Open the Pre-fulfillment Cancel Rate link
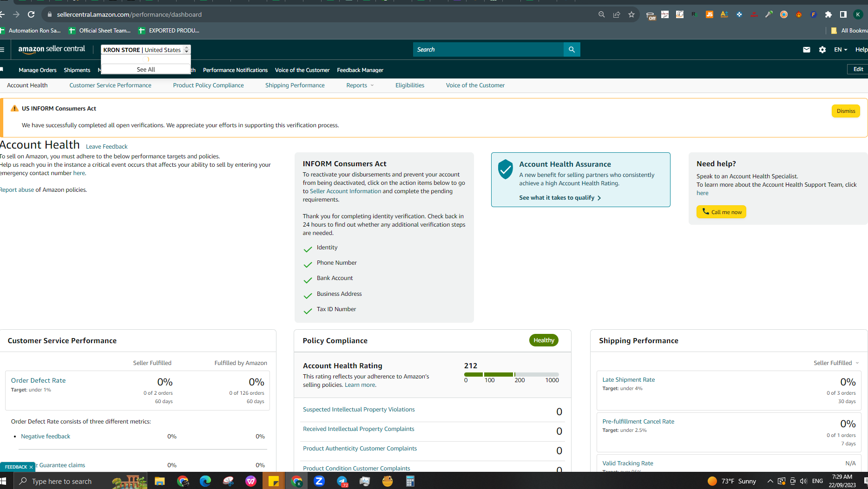The width and height of the screenshot is (868, 489). pos(638,422)
